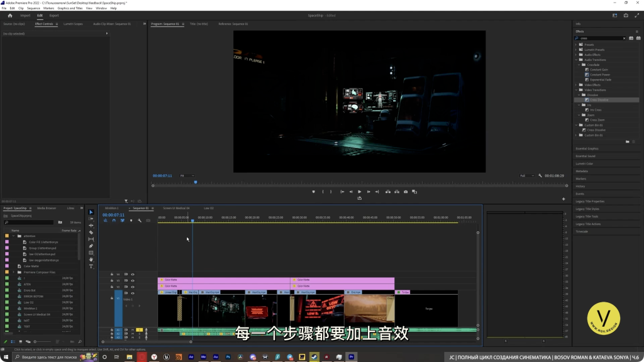Expand Premiere Composer Files bin
Screen dimensions: 644x362
14,272
